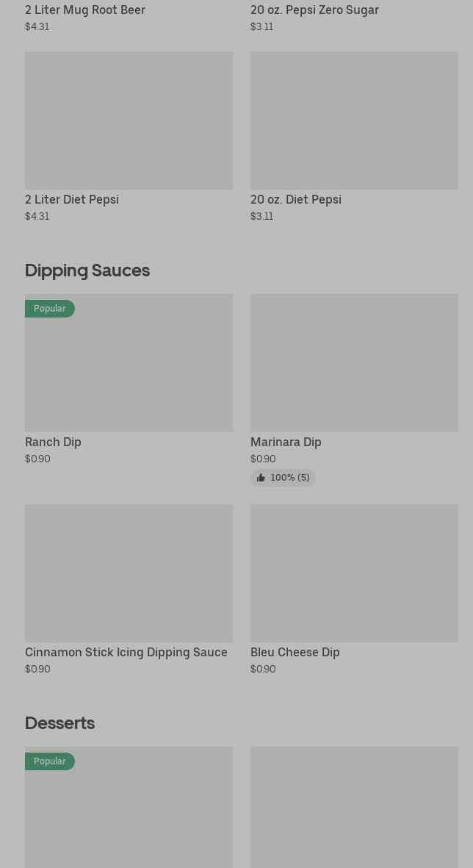The image size is (473, 868).
Task: Select the Ranch Dip item image
Action: click(129, 363)
